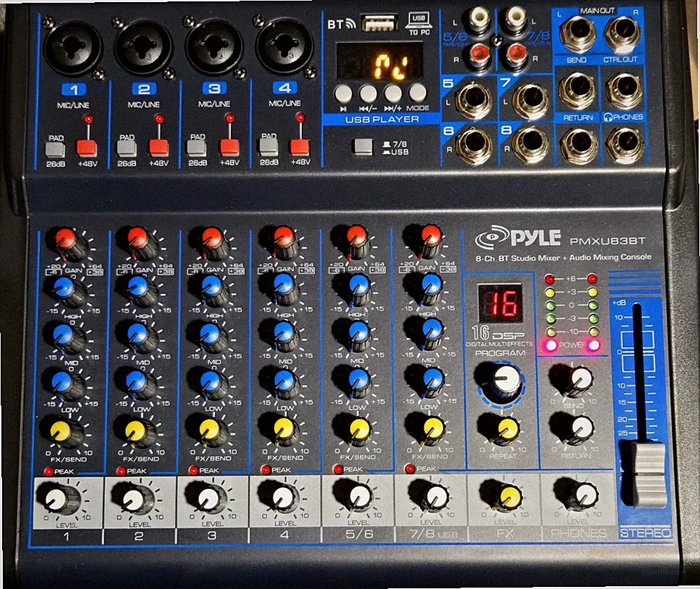Click the USB player previous/minus button
Screen dimensions: 700x589
coord(368,93)
